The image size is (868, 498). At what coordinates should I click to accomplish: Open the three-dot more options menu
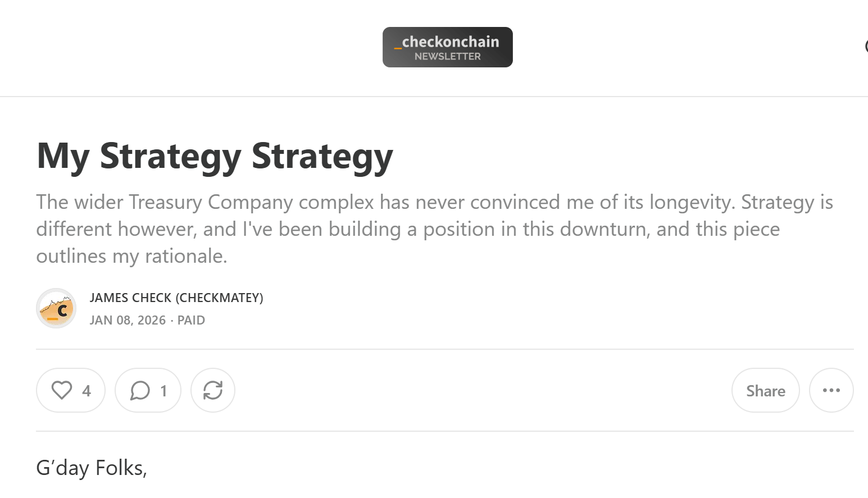coord(831,390)
